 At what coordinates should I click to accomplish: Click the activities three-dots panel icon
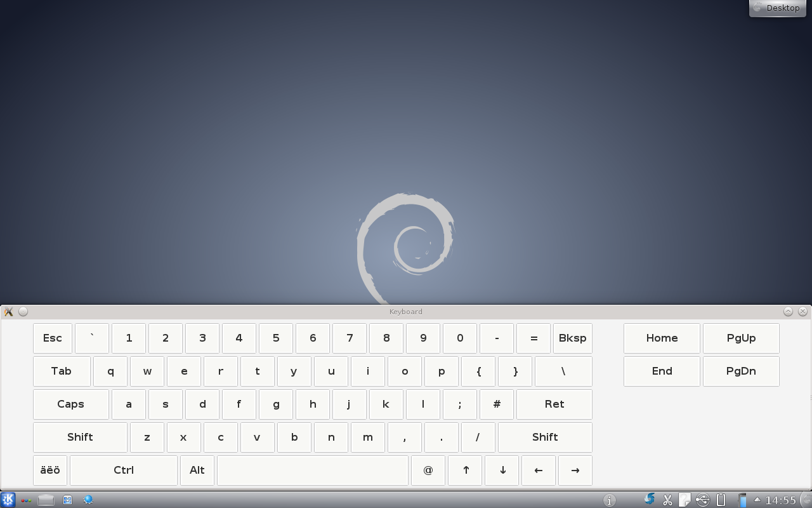[27, 500]
